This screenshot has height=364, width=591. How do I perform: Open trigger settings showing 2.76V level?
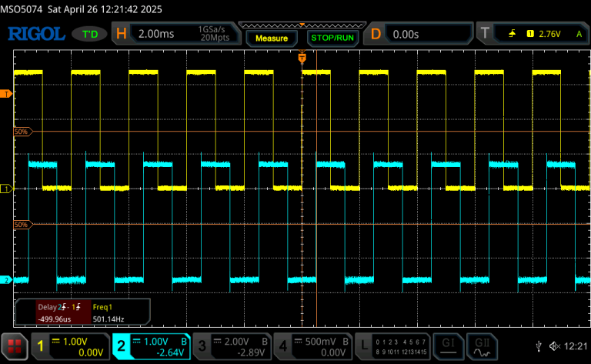coord(531,35)
